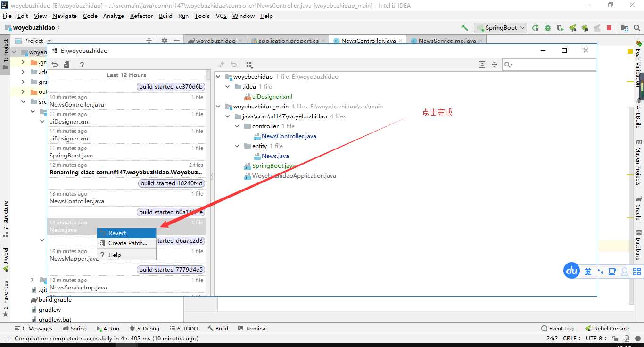
Task: Open the JRebel Console button
Action: point(607,329)
